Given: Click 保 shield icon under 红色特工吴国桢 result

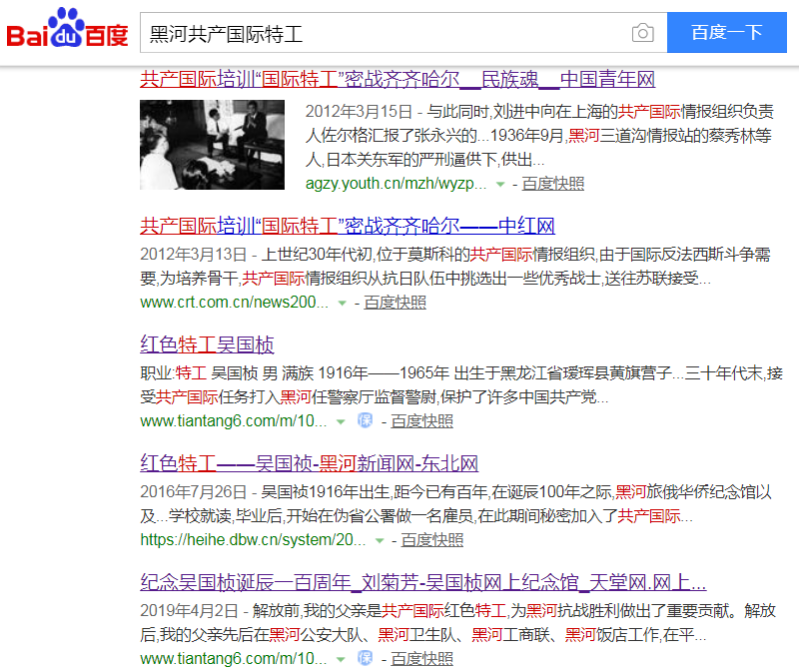Looking at the screenshot, I should [x=366, y=420].
